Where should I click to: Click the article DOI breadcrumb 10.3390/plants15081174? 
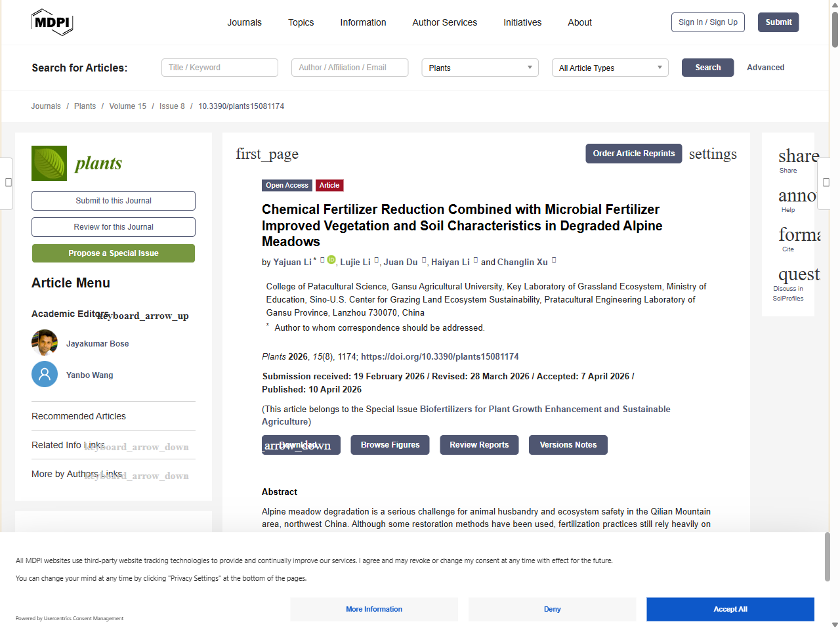[241, 106]
